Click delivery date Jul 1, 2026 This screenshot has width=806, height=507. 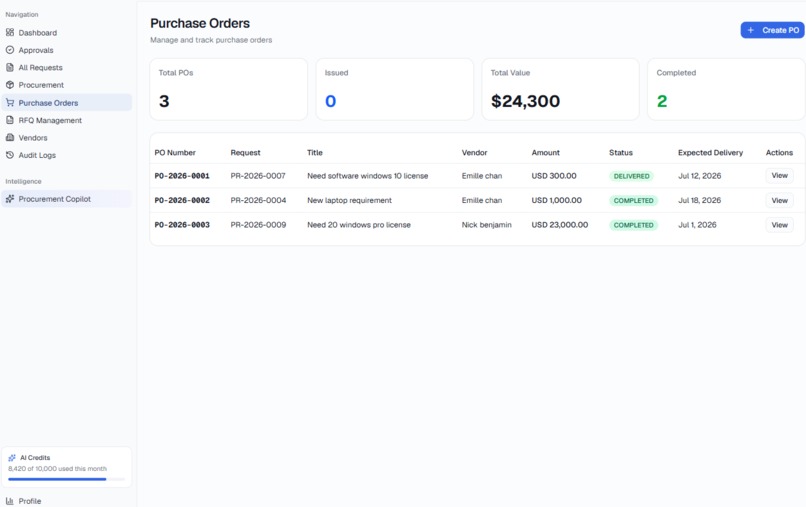point(697,225)
